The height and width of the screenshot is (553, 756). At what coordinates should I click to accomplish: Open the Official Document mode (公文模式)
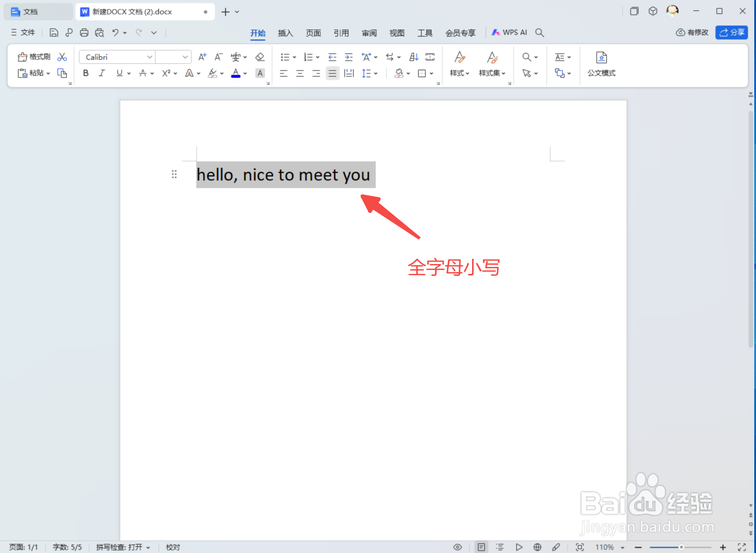pos(602,64)
